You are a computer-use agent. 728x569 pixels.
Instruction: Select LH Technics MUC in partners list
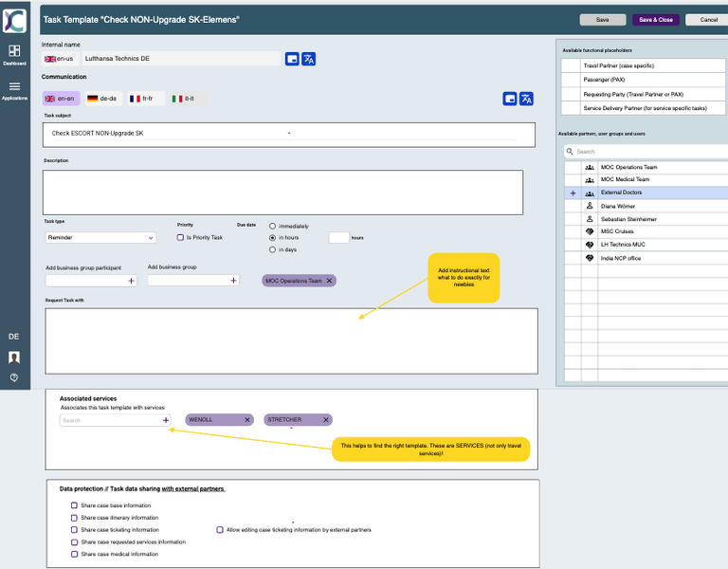(646, 245)
